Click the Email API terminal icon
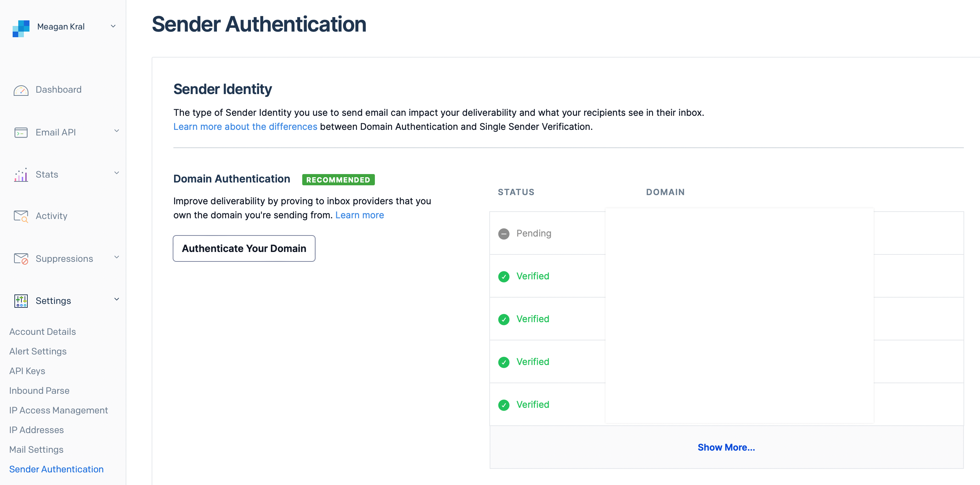This screenshot has width=980, height=485. pos(21,132)
